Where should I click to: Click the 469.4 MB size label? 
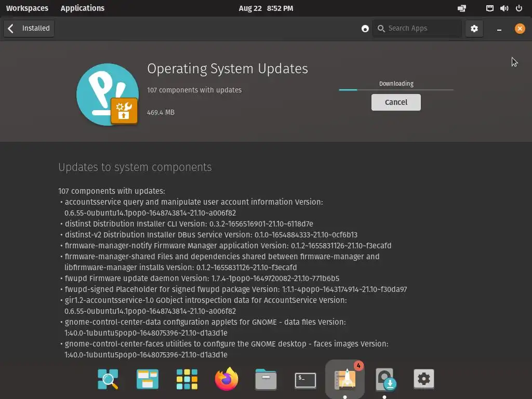161,112
